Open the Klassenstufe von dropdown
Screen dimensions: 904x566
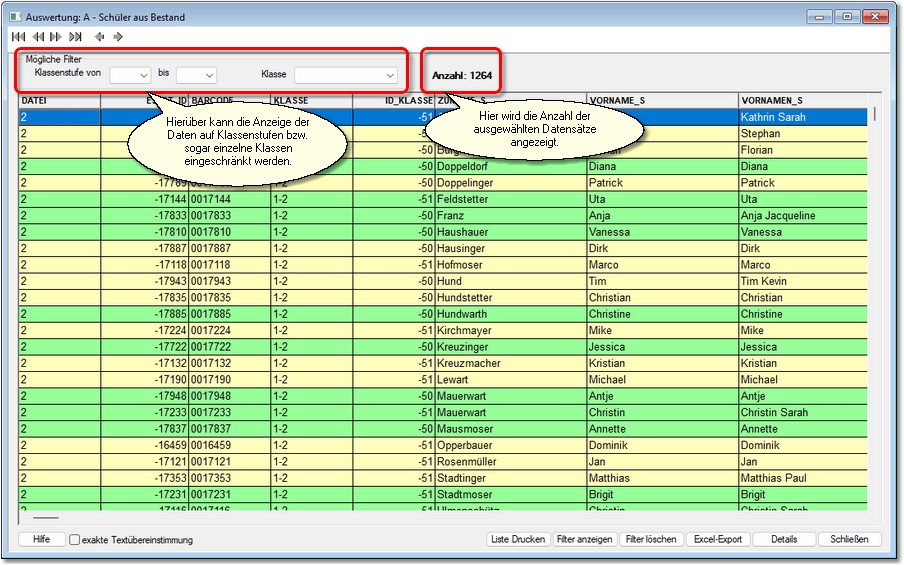pyautogui.click(x=130, y=75)
